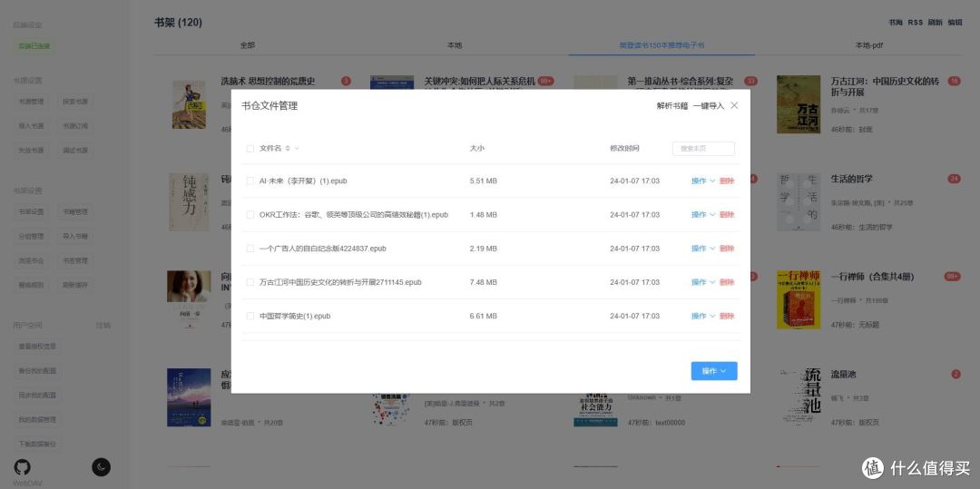Open the 生活的哲学 book cover thumbnail
Image resolution: width=980 pixels, height=489 pixels.
799,201
